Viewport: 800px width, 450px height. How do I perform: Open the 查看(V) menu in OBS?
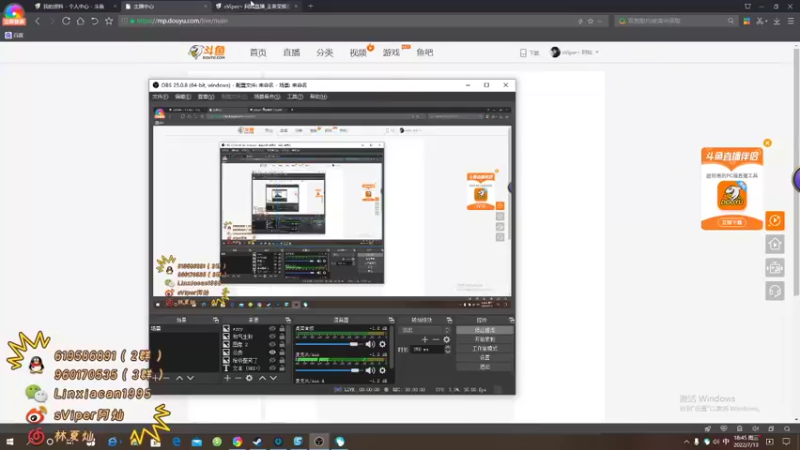(206, 96)
